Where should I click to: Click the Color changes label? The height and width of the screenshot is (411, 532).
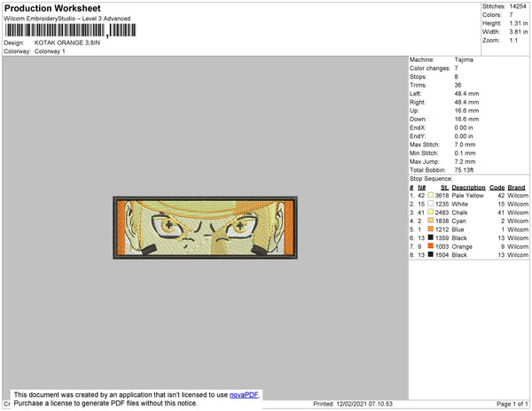[x=430, y=68]
